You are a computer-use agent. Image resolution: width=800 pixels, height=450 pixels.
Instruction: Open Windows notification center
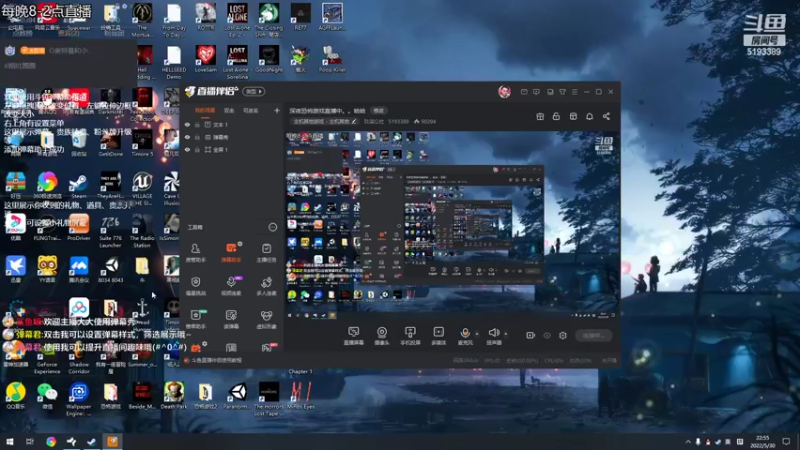786,442
